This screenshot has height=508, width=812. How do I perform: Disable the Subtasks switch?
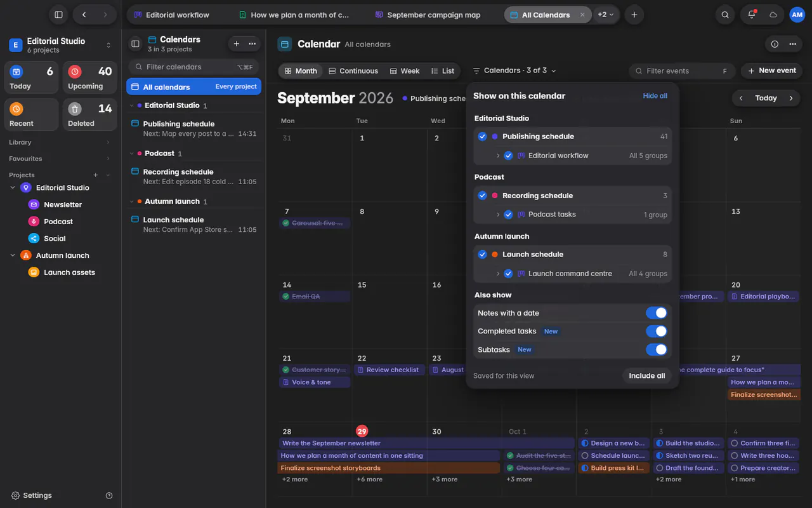click(x=657, y=350)
